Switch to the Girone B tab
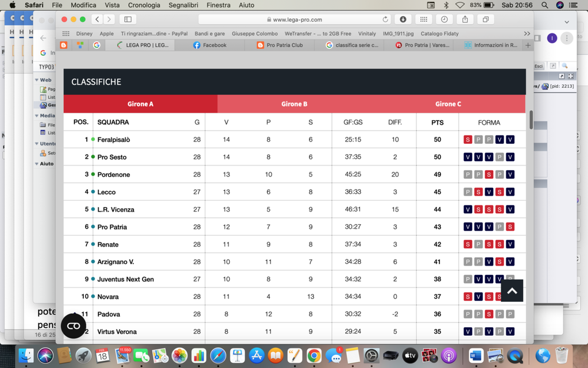This screenshot has height=368, width=588. 294,104
